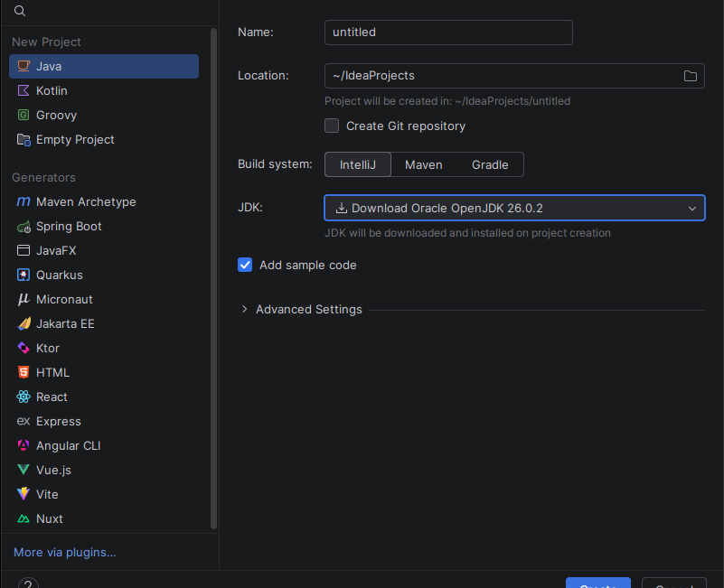Choose IntelliJ build system
This screenshot has height=588, width=724.
[x=358, y=164]
